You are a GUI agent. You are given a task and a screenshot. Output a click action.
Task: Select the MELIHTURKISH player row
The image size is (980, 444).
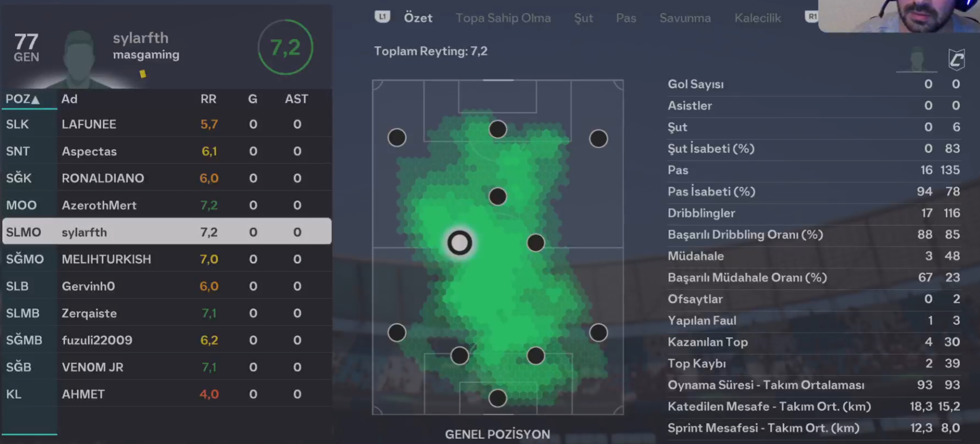tap(167, 259)
